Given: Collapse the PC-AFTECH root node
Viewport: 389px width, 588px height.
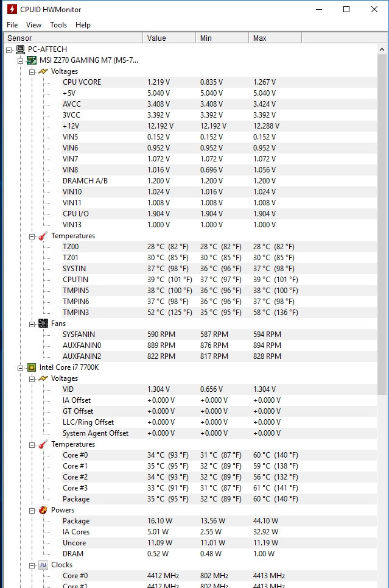Looking at the screenshot, I should (9, 49).
